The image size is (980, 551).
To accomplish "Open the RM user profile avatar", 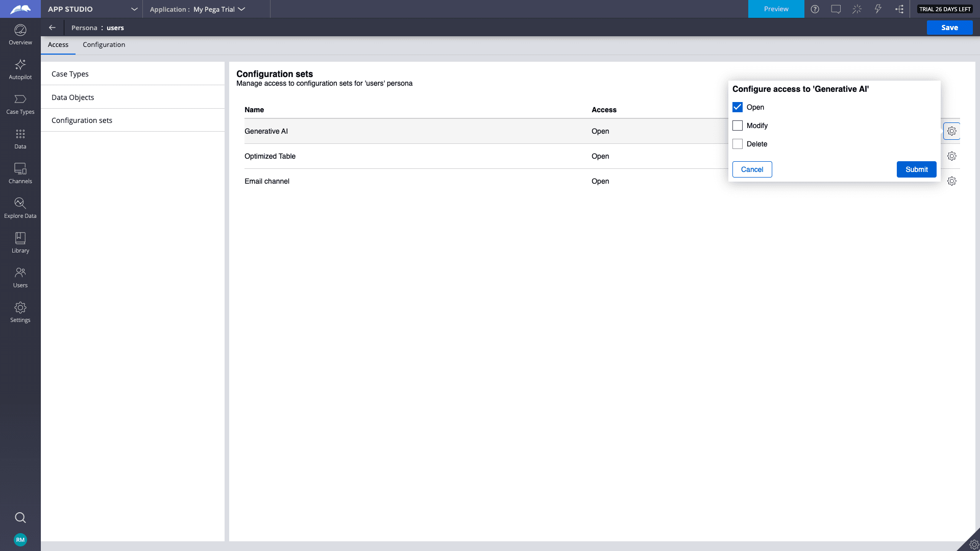I will tap(20, 540).
